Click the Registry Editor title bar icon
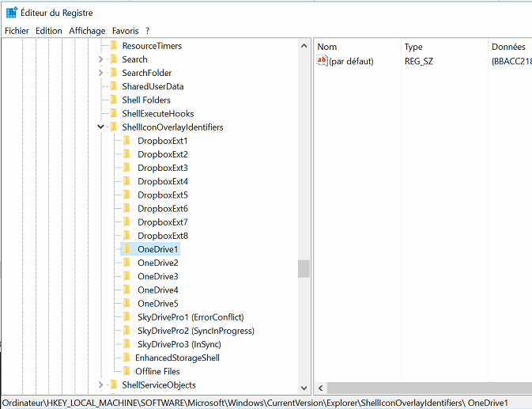Image resolution: width=532 pixels, height=409 pixels. point(12,13)
